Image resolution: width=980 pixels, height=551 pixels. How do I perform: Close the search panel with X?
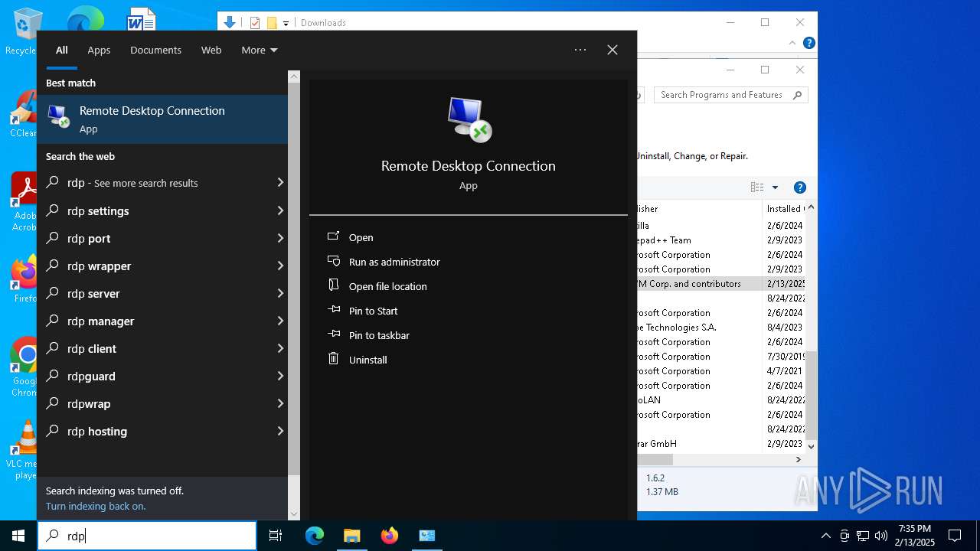coord(612,50)
